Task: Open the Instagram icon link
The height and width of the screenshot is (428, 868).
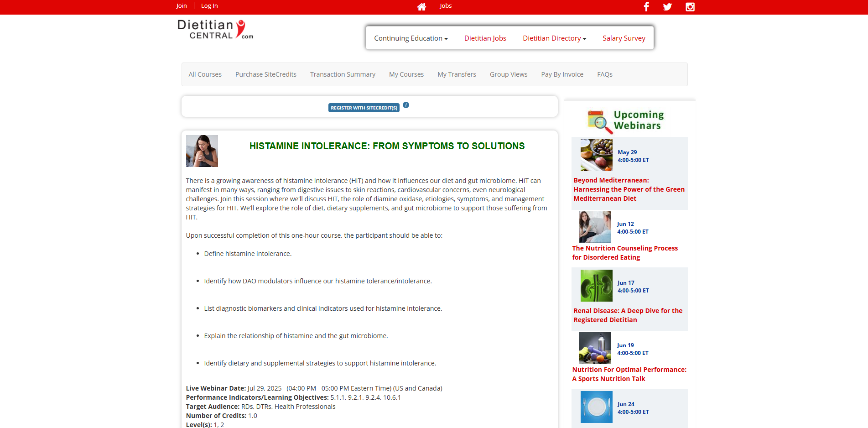Action: click(690, 6)
